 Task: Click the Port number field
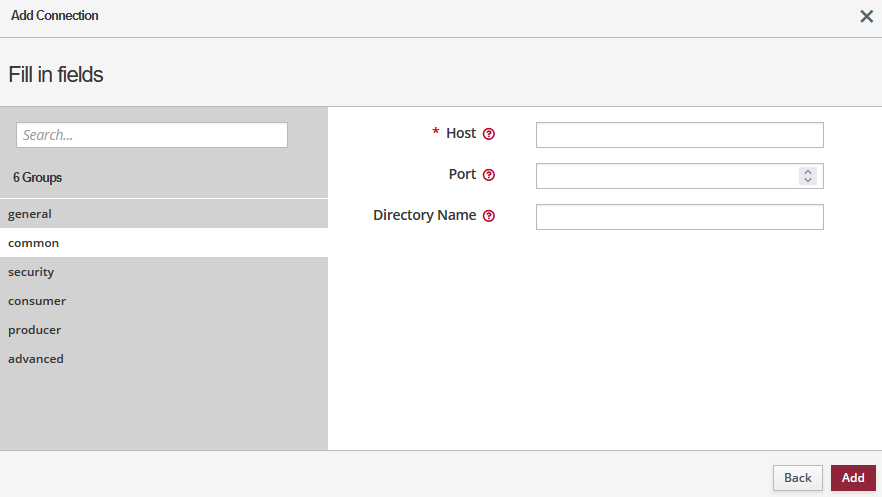(x=667, y=176)
